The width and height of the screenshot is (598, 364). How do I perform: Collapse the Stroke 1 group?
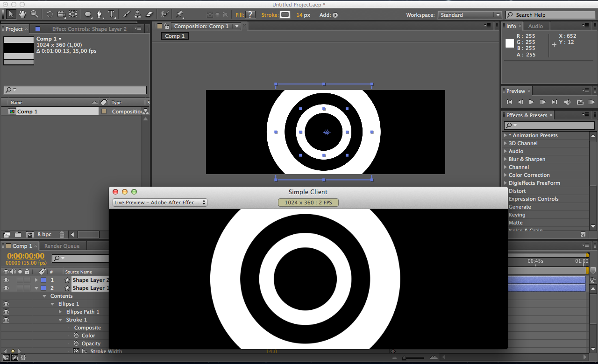60,320
